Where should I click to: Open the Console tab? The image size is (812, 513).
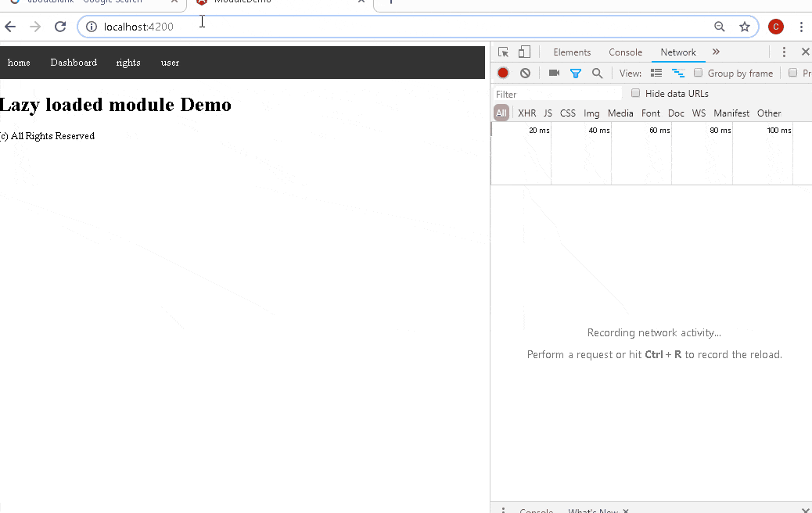625,52
